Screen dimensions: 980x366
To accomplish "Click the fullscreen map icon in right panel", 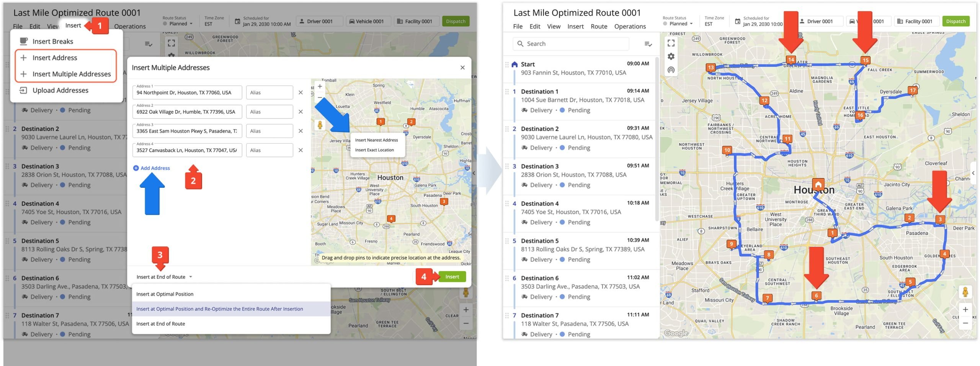I will coord(671,43).
